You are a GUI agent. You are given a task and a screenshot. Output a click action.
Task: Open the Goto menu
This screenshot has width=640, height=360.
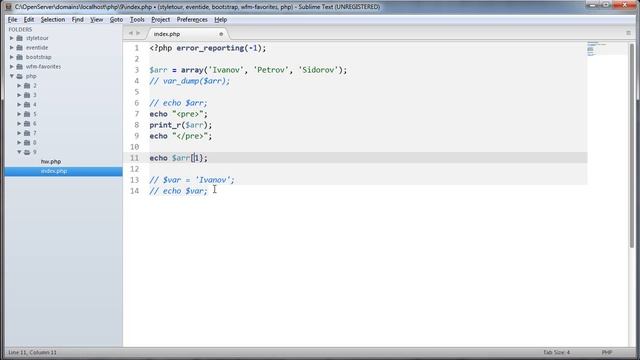[x=116, y=20]
